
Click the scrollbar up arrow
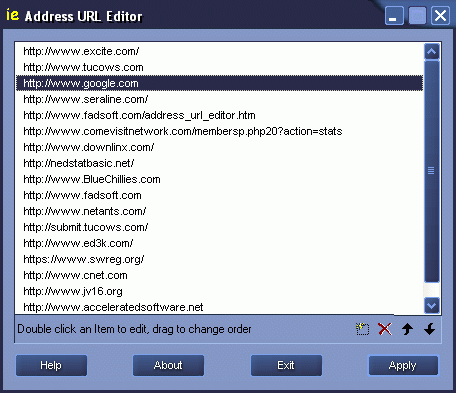coord(432,52)
